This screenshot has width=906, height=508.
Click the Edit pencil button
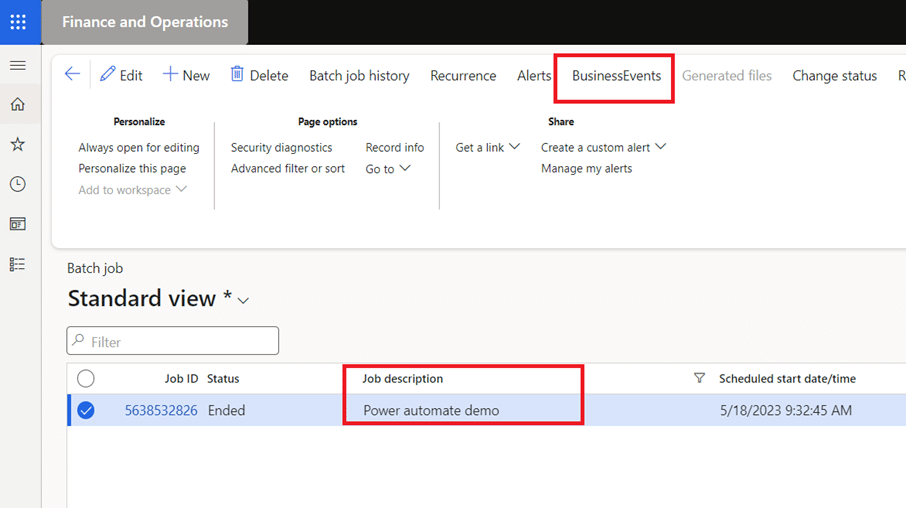click(x=121, y=75)
